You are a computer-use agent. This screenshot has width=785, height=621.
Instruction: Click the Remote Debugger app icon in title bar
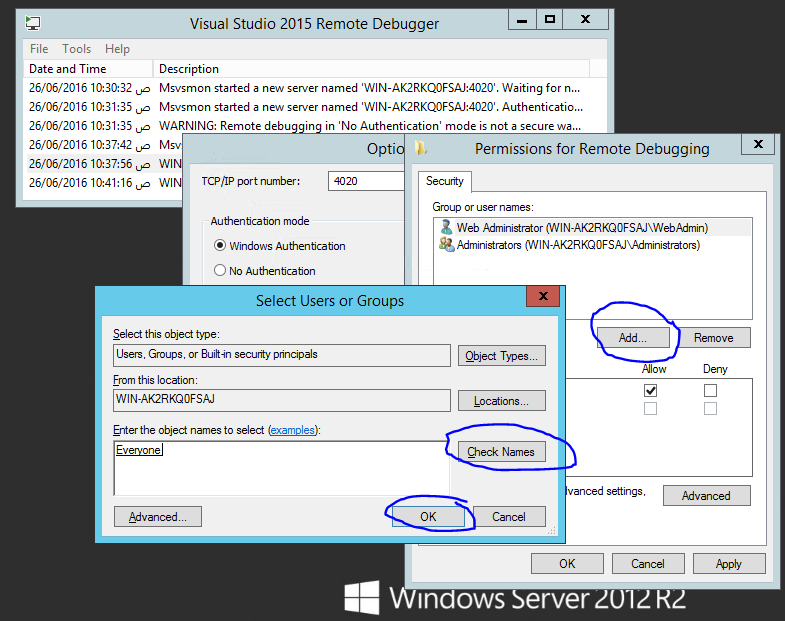coord(33,23)
